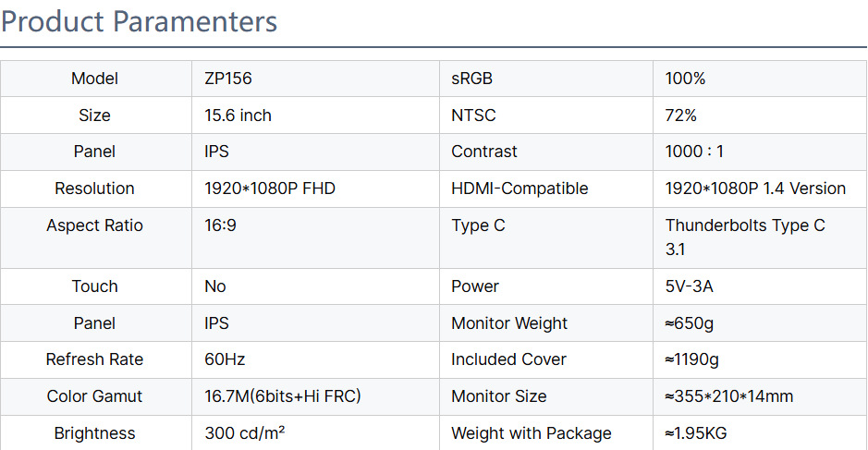Select the 72% NTSC value

pyautogui.click(x=680, y=116)
